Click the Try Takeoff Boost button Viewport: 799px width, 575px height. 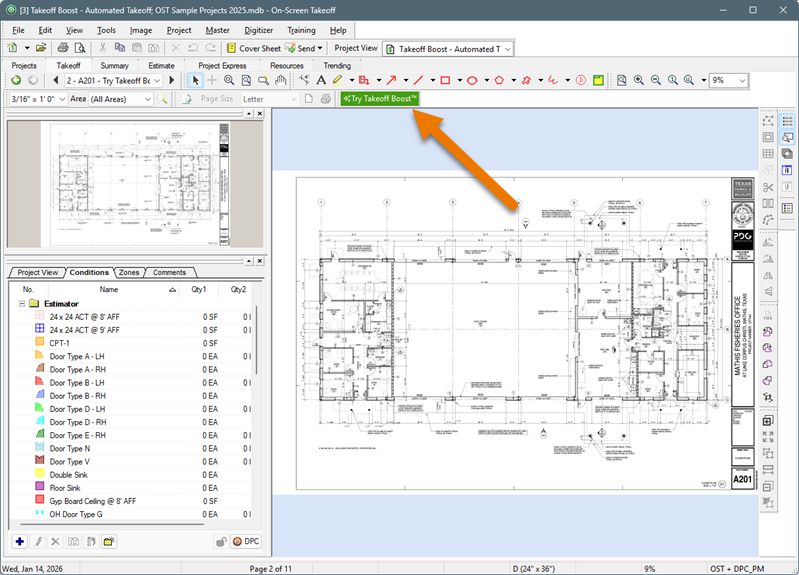point(379,99)
